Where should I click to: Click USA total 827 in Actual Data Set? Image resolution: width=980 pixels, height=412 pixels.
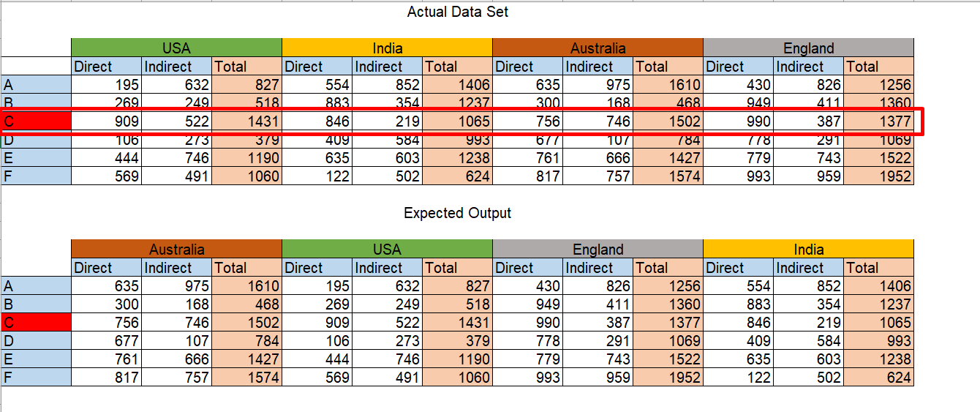[246, 84]
